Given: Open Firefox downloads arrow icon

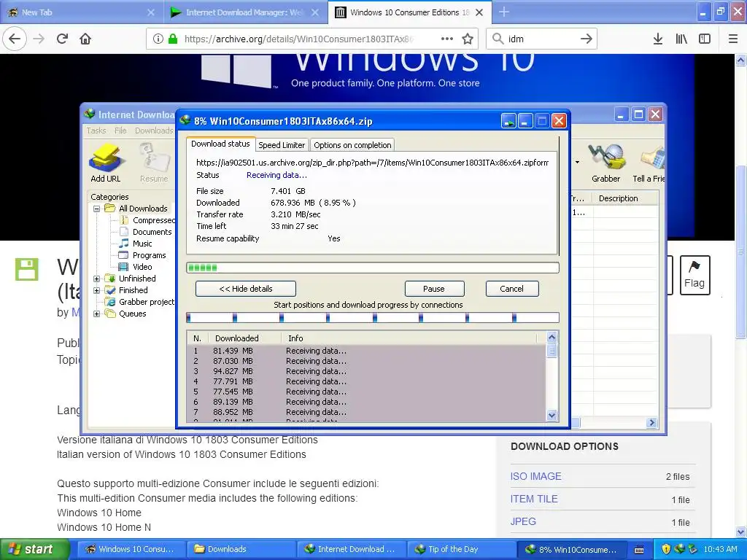Looking at the screenshot, I should click(658, 39).
